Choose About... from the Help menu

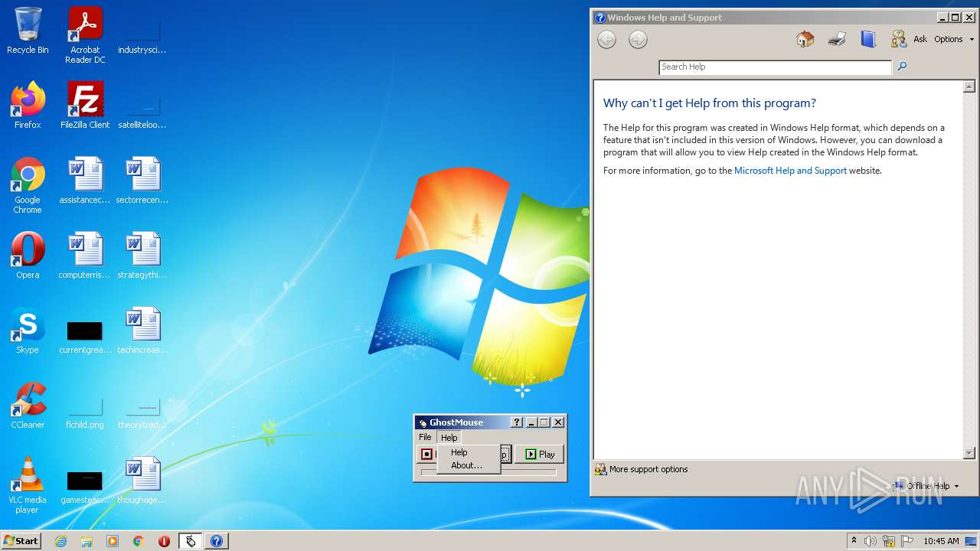468,465
